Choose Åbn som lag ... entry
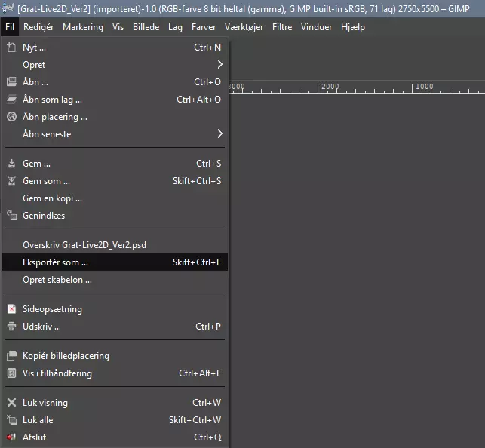 click(x=115, y=100)
